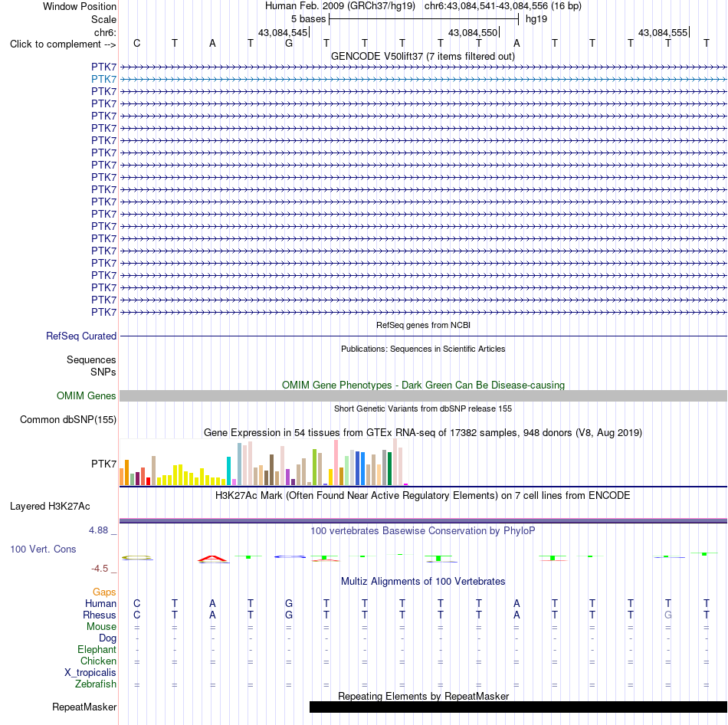Click the 'hg19' text beside the scale bar
The image size is (728, 725).
tap(536, 19)
